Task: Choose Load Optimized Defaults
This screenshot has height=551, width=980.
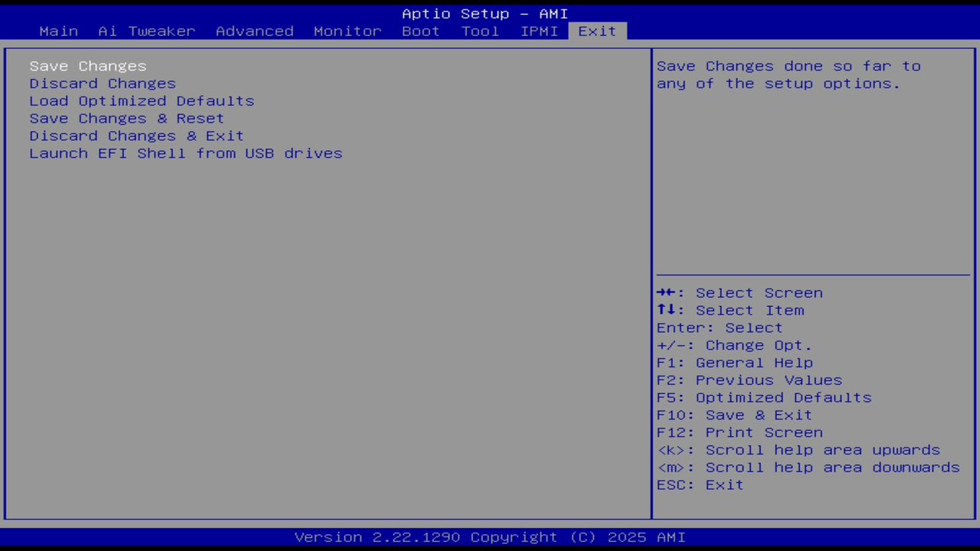Action: [x=142, y=100]
